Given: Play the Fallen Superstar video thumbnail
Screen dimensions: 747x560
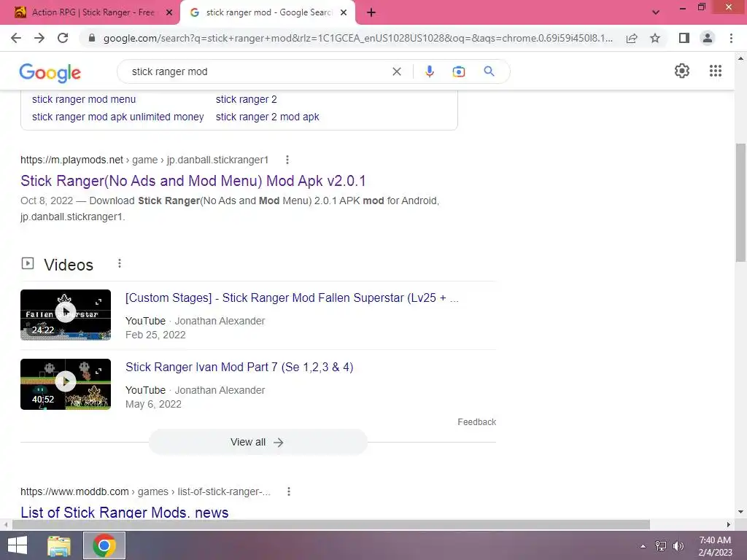Looking at the screenshot, I should (66, 315).
